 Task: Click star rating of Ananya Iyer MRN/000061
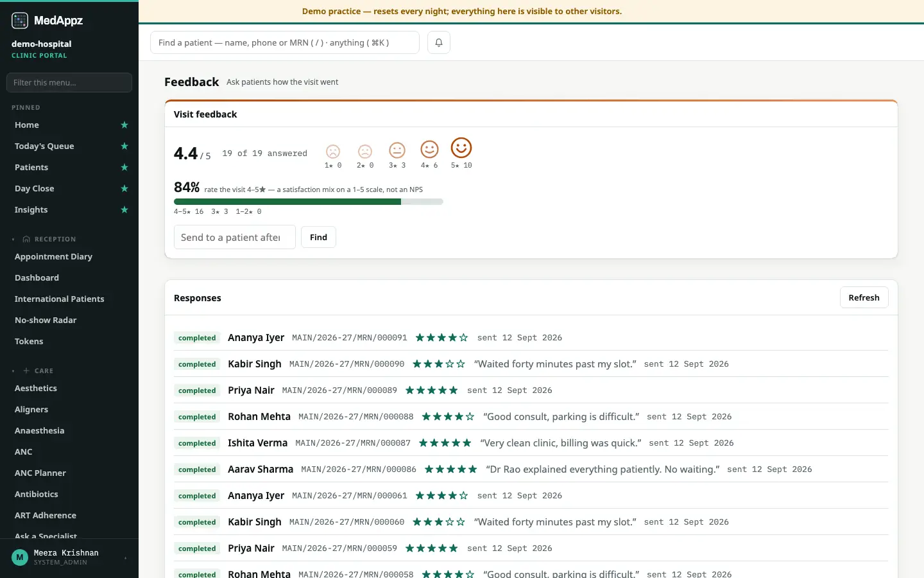pyautogui.click(x=441, y=496)
